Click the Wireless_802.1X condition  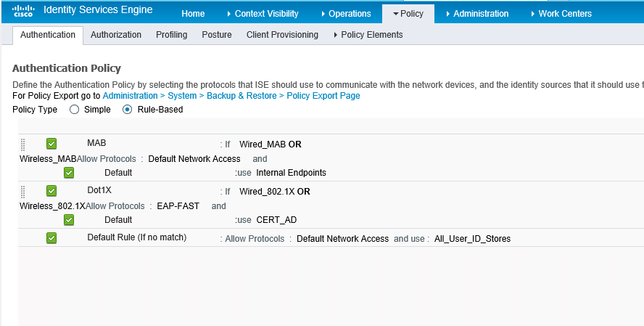pyautogui.click(x=52, y=206)
